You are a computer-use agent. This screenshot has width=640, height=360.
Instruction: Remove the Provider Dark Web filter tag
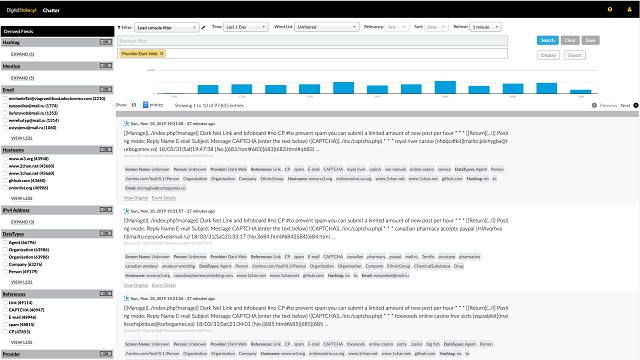coord(162,53)
